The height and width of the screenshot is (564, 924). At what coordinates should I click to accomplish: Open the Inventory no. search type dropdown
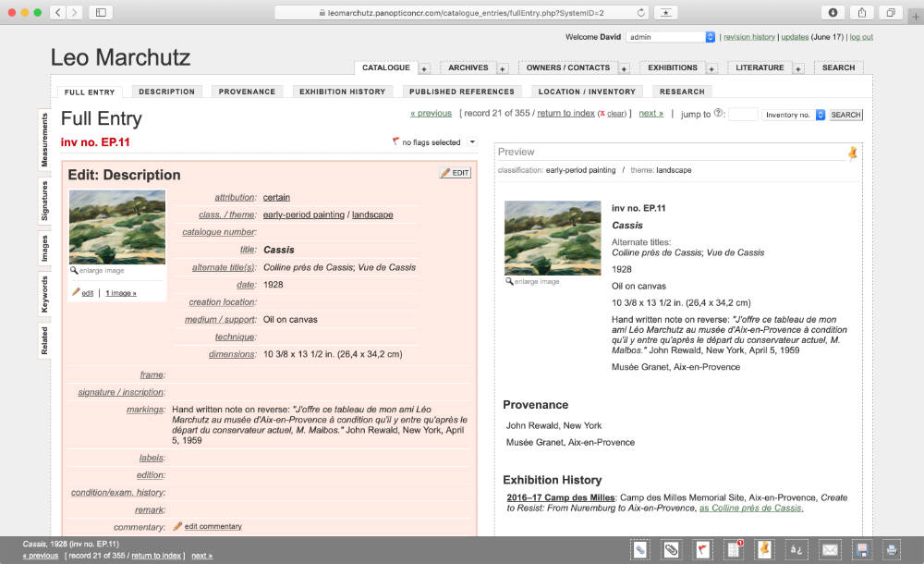click(x=793, y=115)
